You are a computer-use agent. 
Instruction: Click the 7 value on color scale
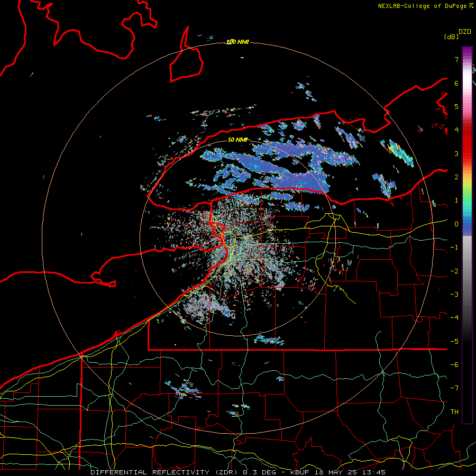pyautogui.click(x=456, y=59)
